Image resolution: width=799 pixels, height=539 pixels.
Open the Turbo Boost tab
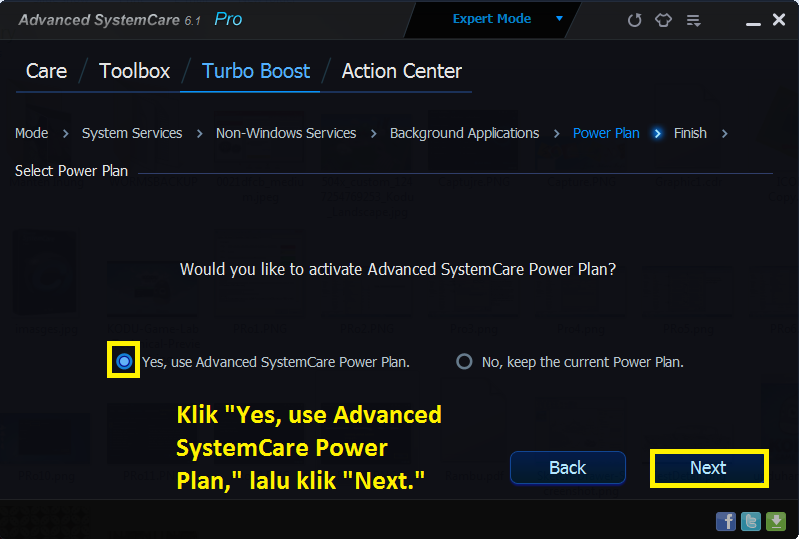click(x=256, y=71)
